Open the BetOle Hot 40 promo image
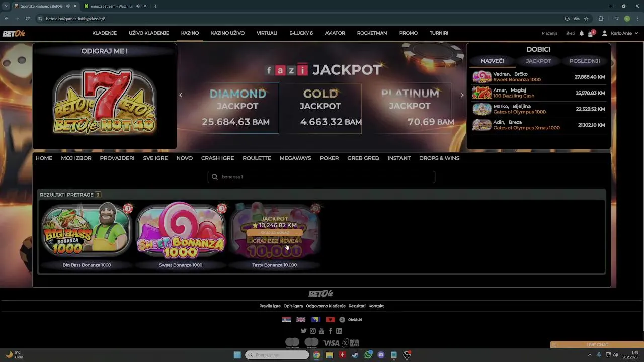644x362 pixels. (105, 103)
